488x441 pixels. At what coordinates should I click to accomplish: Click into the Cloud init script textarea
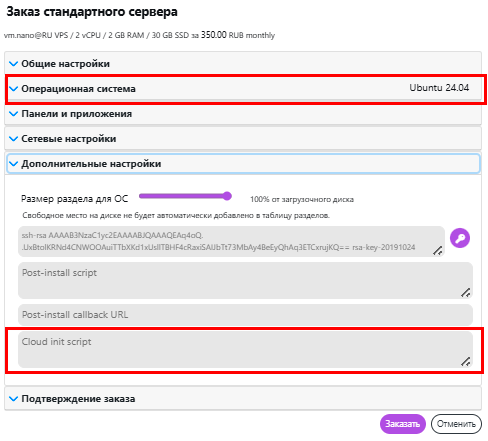pos(245,349)
